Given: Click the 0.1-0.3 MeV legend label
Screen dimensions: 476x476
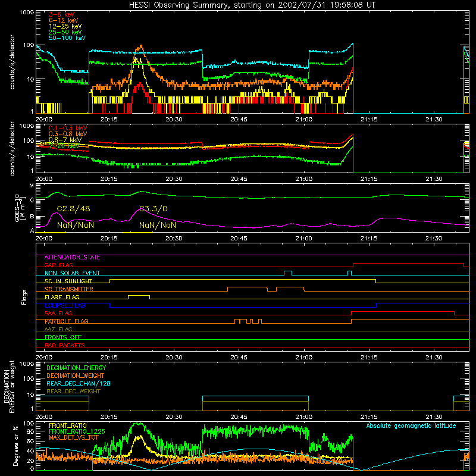Looking at the screenshot, I should pyautogui.click(x=68, y=128).
